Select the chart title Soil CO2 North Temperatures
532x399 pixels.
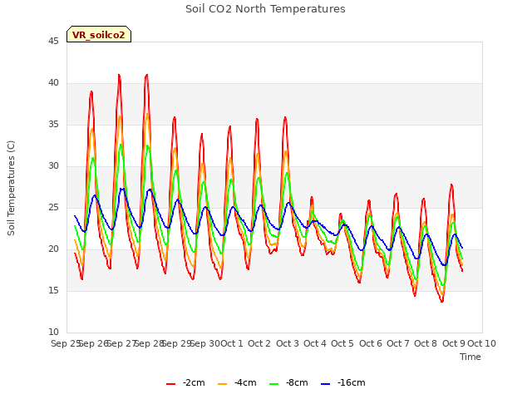pyautogui.click(x=265, y=9)
